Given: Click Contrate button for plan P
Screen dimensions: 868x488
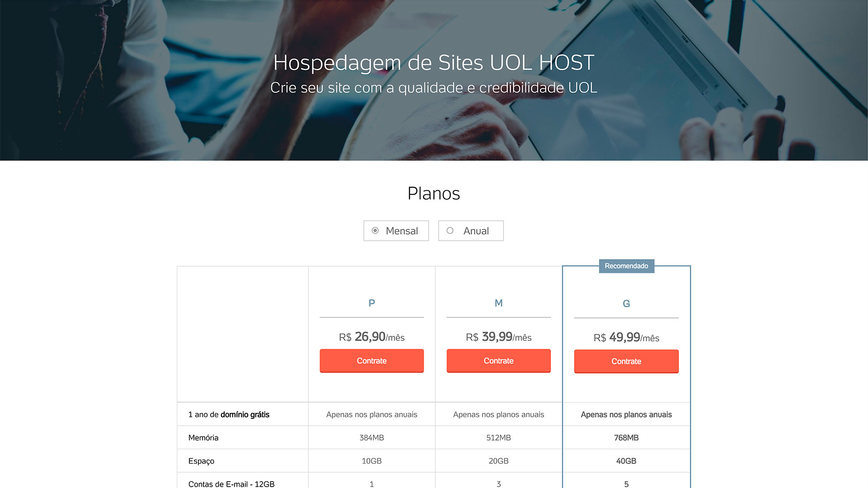Looking at the screenshot, I should pyautogui.click(x=372, y=360).
